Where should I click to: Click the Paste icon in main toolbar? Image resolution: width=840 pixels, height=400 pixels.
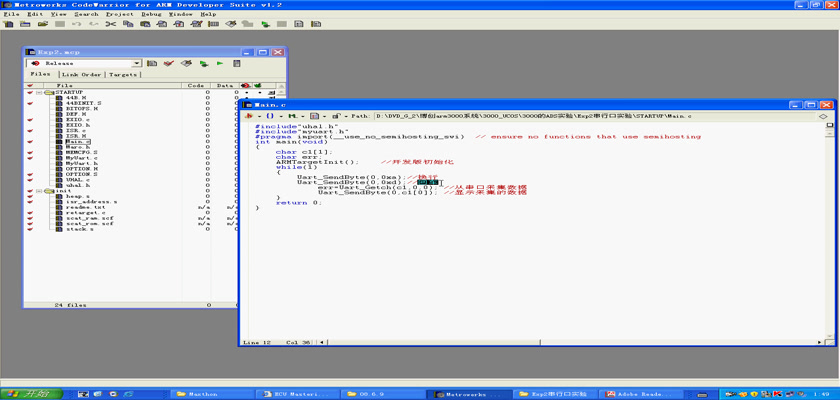[x=145, y=24]
